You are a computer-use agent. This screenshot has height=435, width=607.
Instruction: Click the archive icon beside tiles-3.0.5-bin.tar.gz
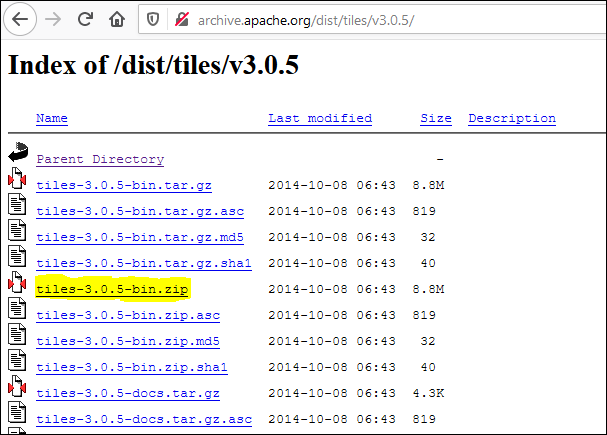tap(17, 178)
